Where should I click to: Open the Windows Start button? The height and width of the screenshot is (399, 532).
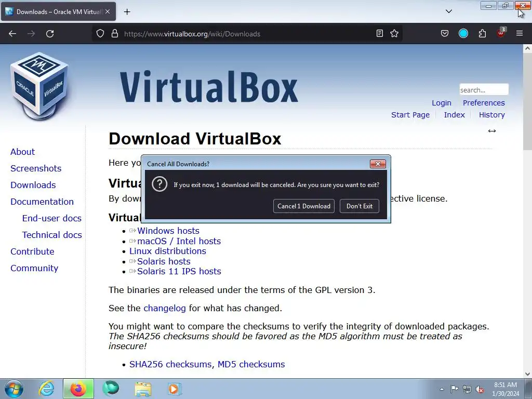point(14,389)
